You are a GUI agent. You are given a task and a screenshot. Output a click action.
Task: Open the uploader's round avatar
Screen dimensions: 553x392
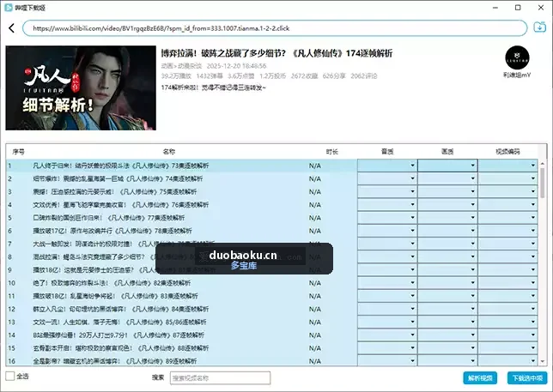point(517,57)
